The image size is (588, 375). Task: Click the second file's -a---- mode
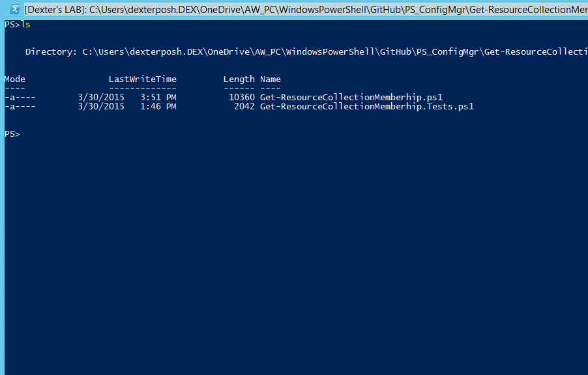coord(20,107)
